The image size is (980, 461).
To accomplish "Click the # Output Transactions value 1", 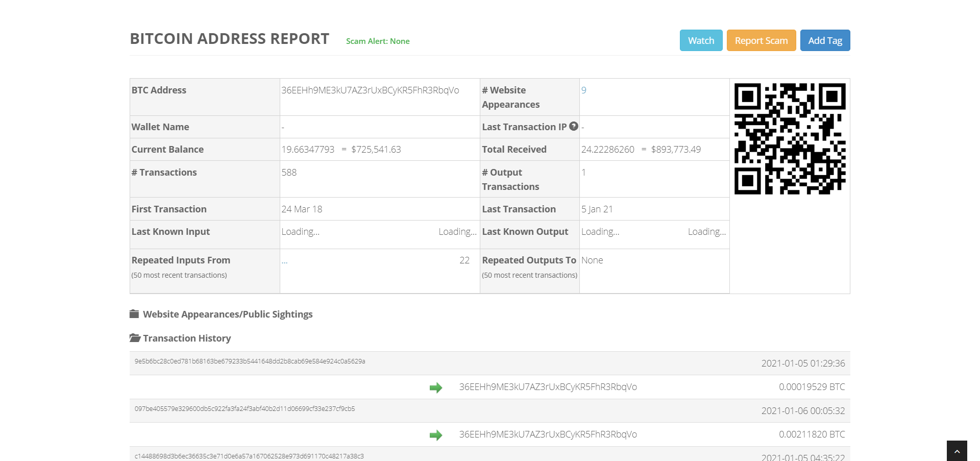I will [583, 172].
